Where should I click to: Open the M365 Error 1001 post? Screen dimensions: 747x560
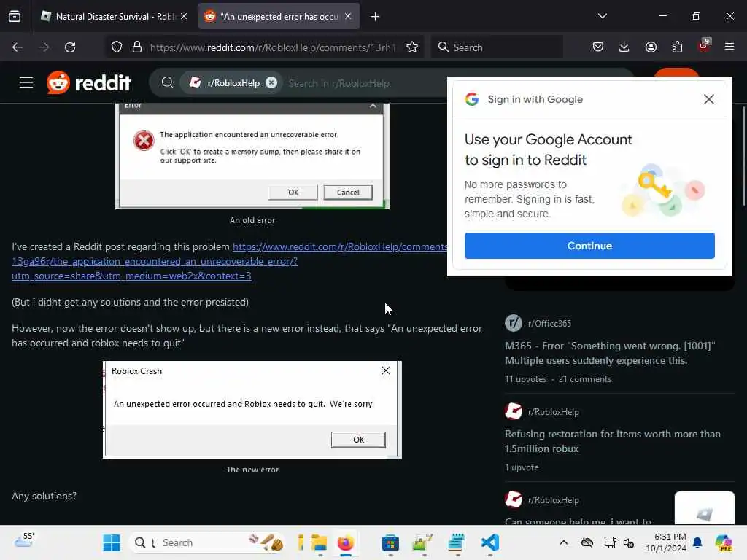pyautogui.click(x=610, y=353)
